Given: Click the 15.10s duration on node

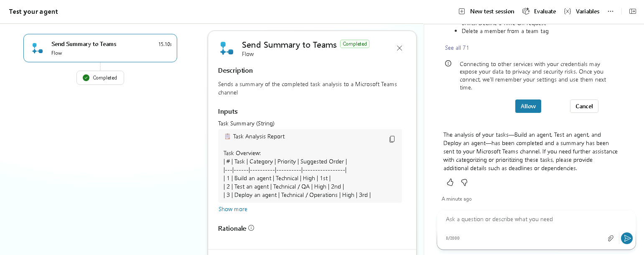Looking at the screenshot, I should click(165, 44).
